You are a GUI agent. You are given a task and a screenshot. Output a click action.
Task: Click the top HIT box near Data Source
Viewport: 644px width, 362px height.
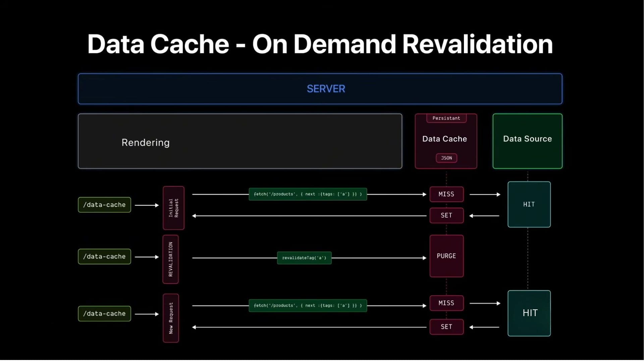tap(529, 204)
